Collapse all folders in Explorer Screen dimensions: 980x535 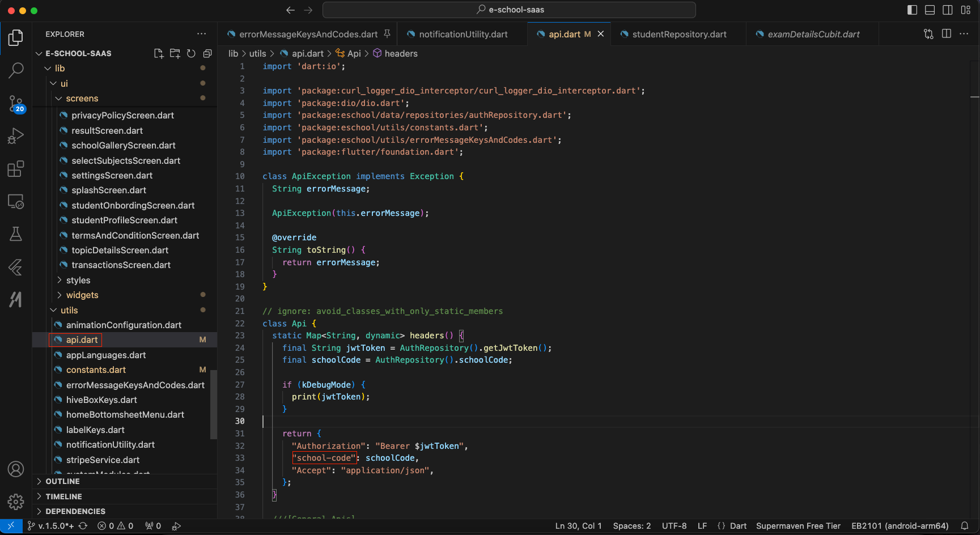click(x=207, y=53)
